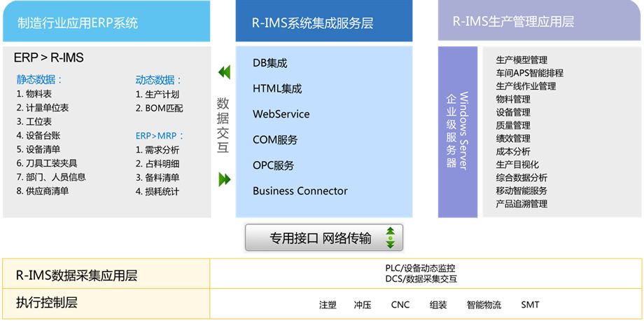Select list item 1. 物料表
This screenshot has width=644, height=321.
pos(34,94)
